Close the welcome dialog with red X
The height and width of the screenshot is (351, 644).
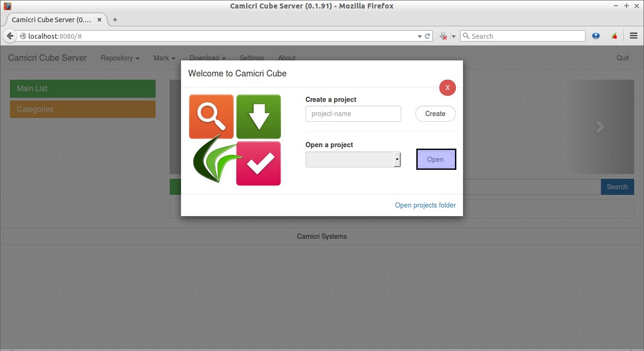click(447, 88)
